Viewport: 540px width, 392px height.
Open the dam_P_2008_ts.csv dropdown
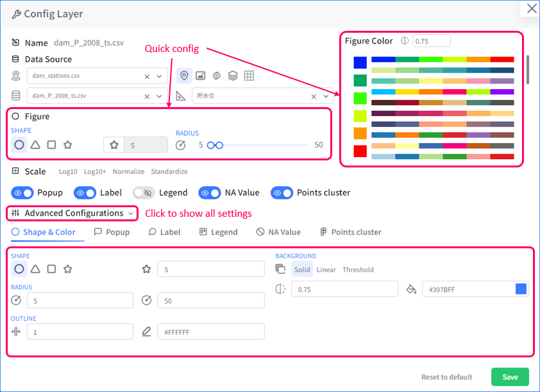[159, 96]
